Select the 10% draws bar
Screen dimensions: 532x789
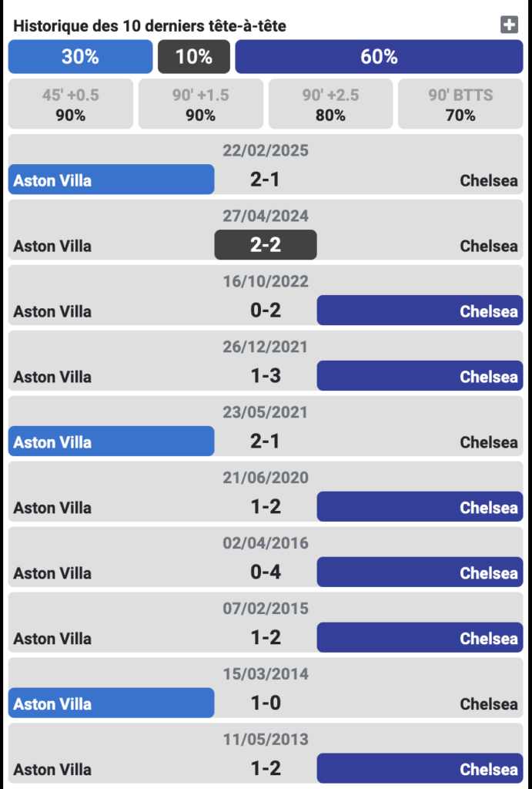click(194, 56)
